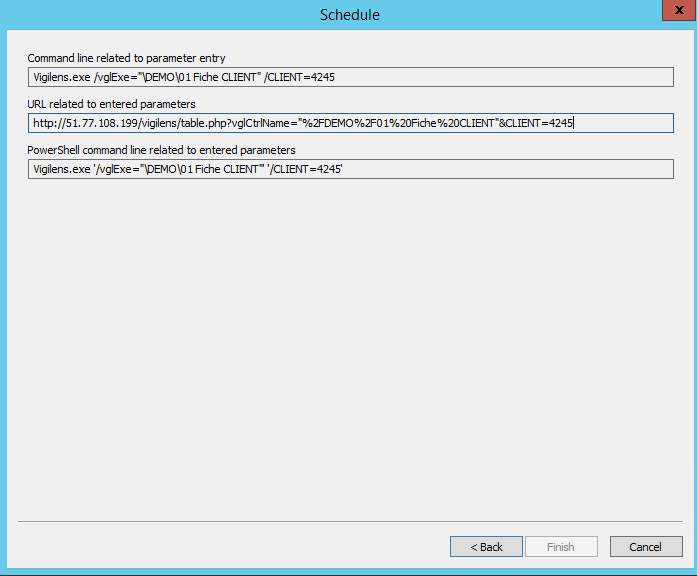697x576 pixels.
Task: Click the Schedule title text
Action: tap(350, 15)
